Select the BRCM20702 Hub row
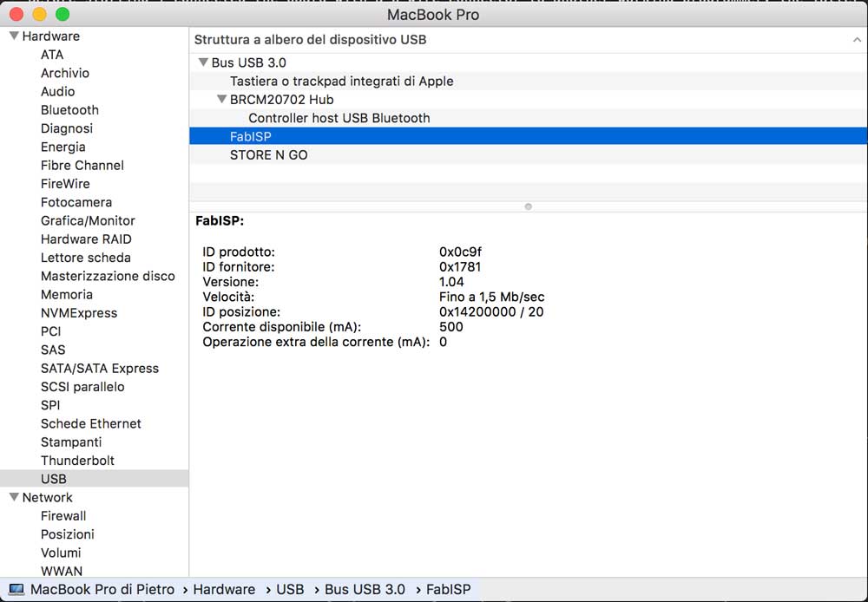Screen dimensions: 868x602 coord(528,99)
